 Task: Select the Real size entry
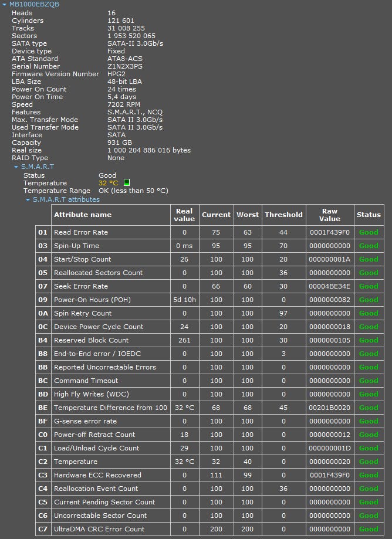[26, 150]
